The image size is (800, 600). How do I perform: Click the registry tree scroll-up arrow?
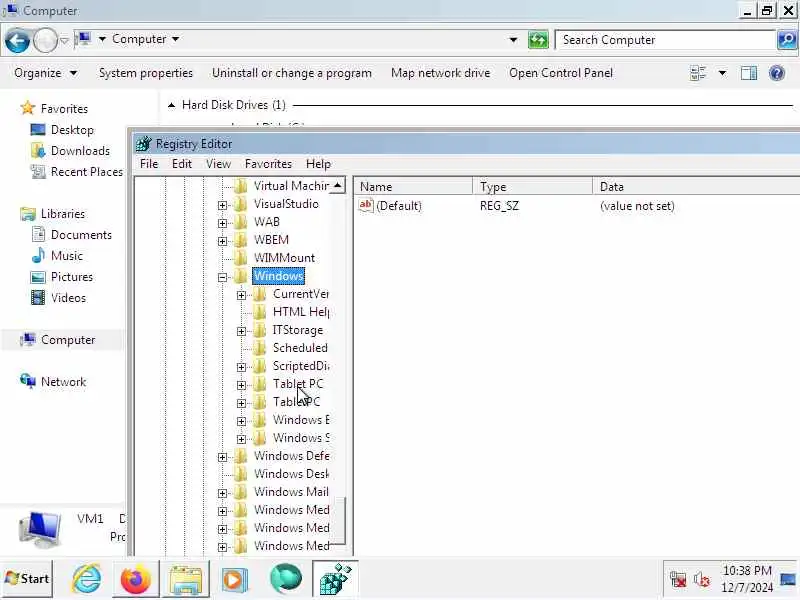tap(338, 185)
